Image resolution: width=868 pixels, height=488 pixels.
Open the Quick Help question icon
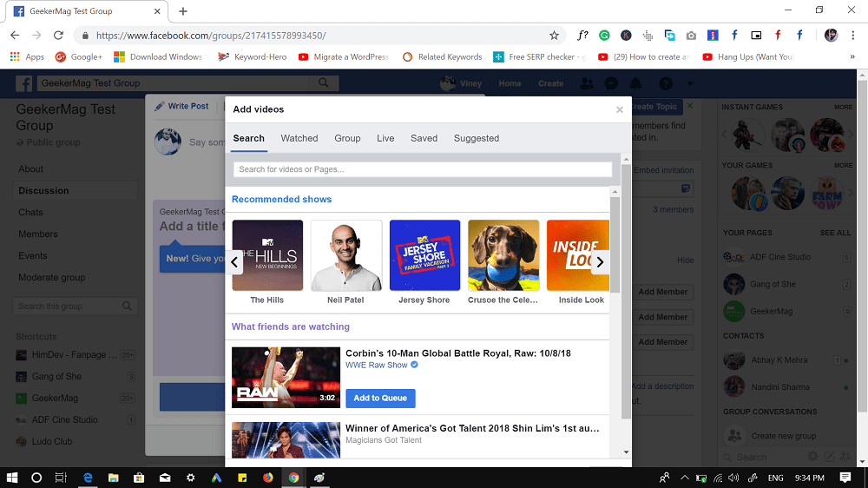click(x=666, y=83)
